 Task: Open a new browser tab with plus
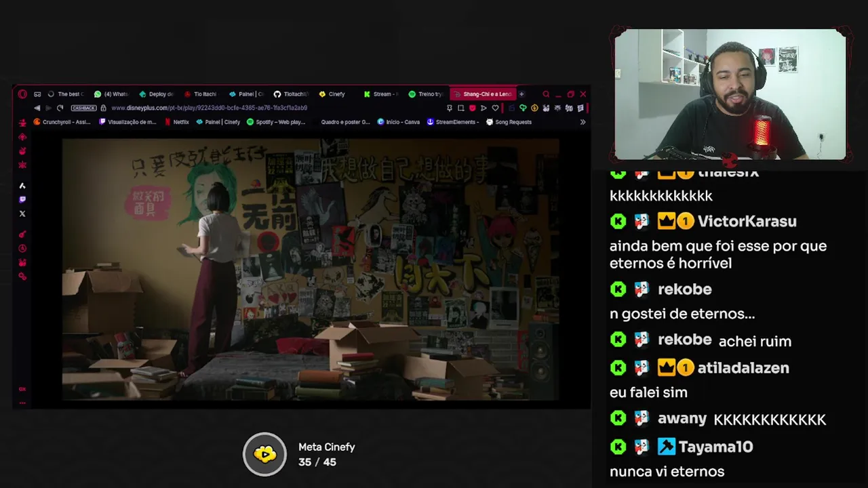[521, 94]
